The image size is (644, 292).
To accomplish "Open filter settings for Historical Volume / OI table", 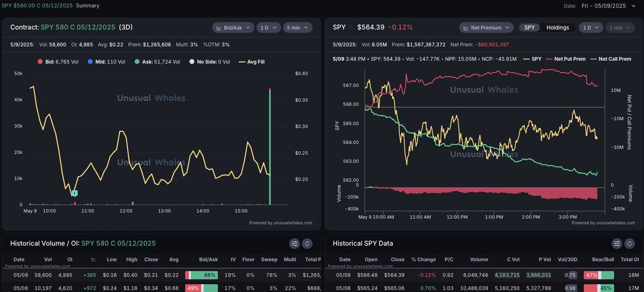I will tap(295, 243).
